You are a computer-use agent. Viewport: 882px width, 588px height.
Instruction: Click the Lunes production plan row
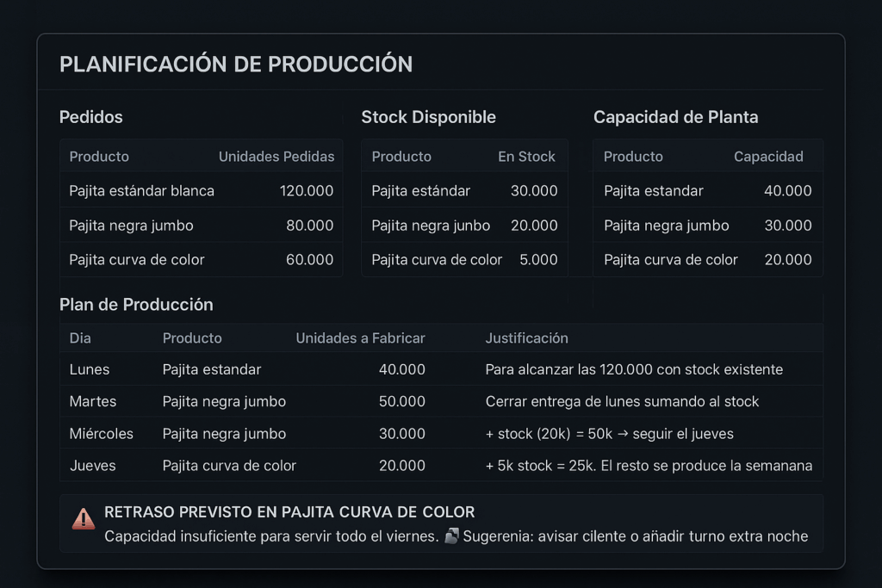pyautogui.click(x=442, y=369)
